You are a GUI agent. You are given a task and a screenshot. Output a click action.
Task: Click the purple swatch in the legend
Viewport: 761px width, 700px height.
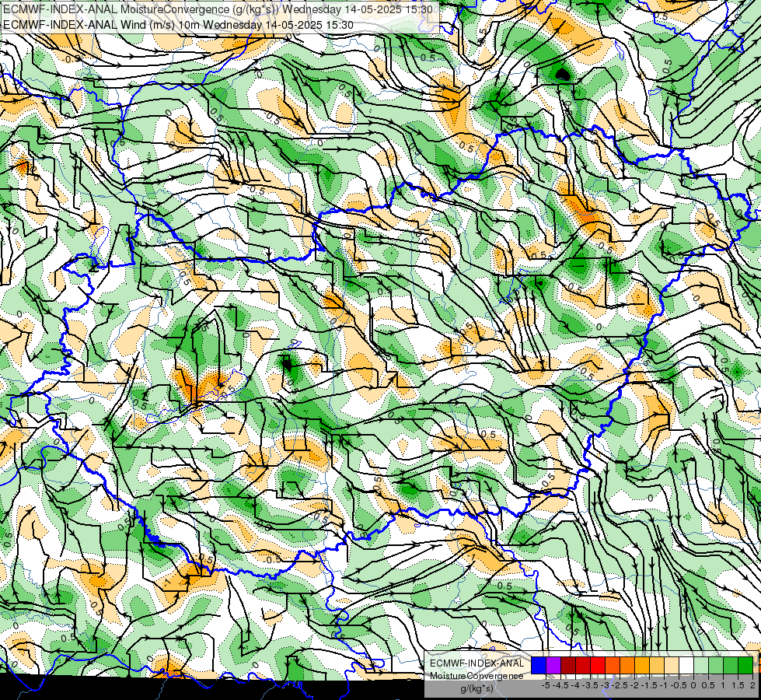pyautogui.click(x=553, y=665)
